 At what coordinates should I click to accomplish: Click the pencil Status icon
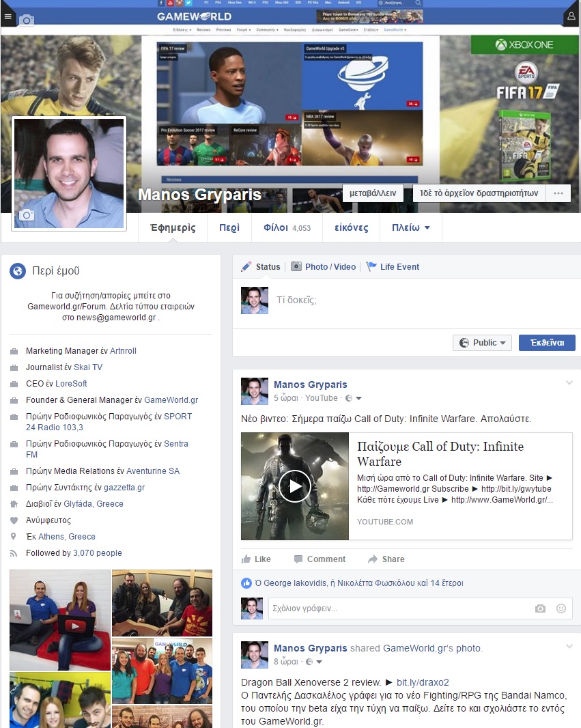click(246, 266)
